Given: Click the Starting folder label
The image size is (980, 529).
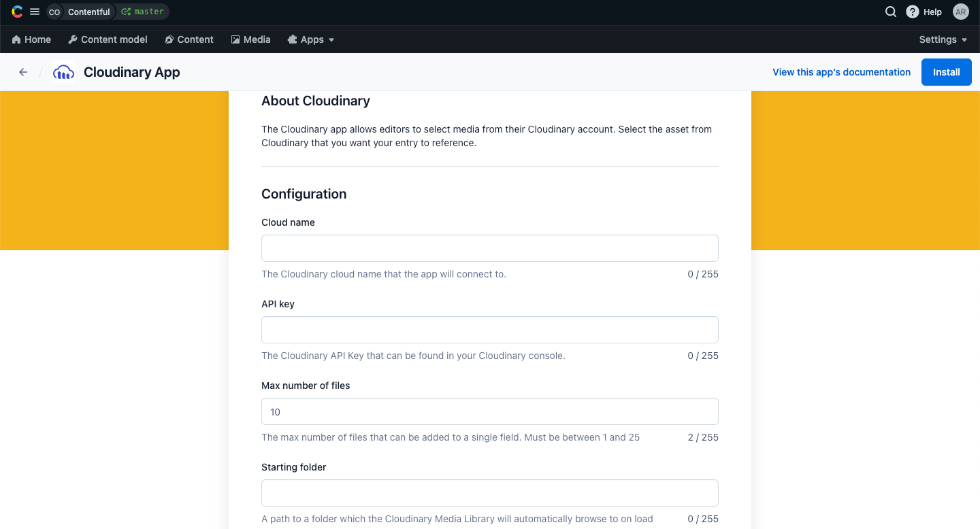Looking at the screenshot, I should pos(294,467).
